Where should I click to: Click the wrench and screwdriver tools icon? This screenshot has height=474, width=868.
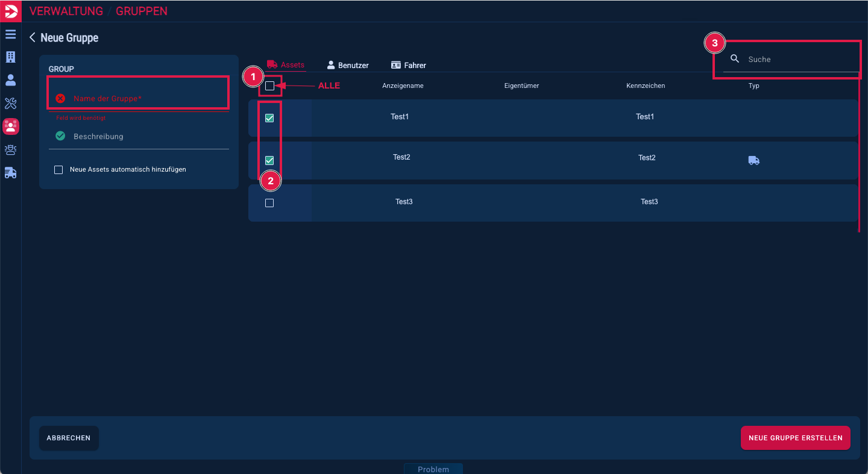click(10, 103)
